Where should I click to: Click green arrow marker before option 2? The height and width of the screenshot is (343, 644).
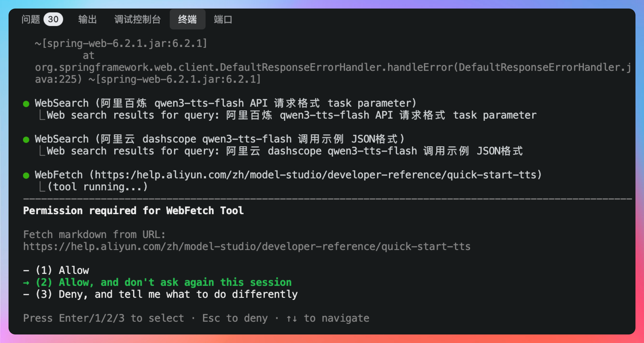point(26,282)
